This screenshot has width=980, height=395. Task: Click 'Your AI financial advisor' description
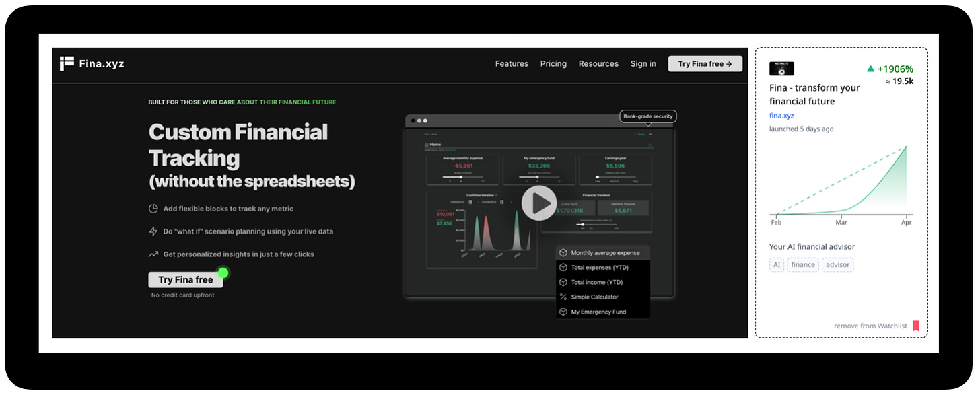(812, 247)
